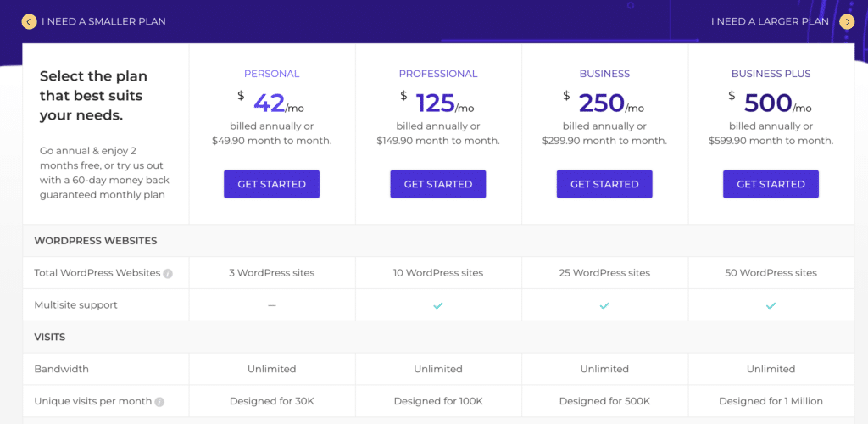This screenshot has width=868, height=424.
Task: Click the $125/mo Professional price
Action: [x=438, y=103]
